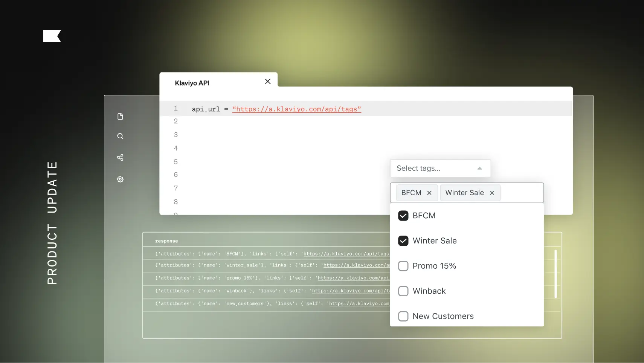The height and width of the screenshot is (363, 644).
Task: Remove the BFCM tag chip
Action: click(x=429, y=193)
